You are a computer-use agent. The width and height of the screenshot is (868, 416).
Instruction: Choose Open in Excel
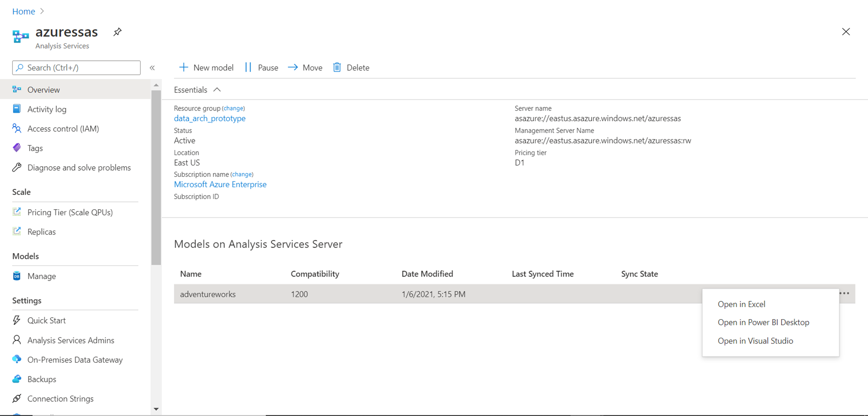click(741, 304)
